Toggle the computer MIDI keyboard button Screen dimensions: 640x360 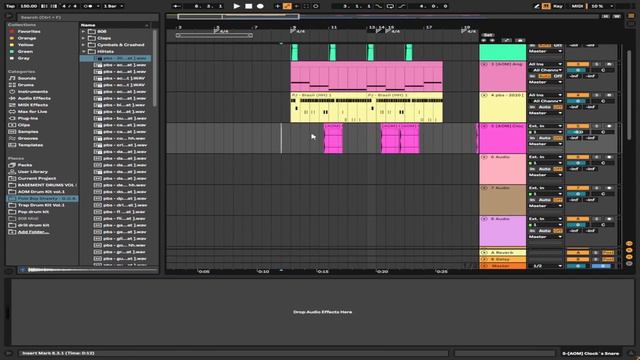pos(546,6)
